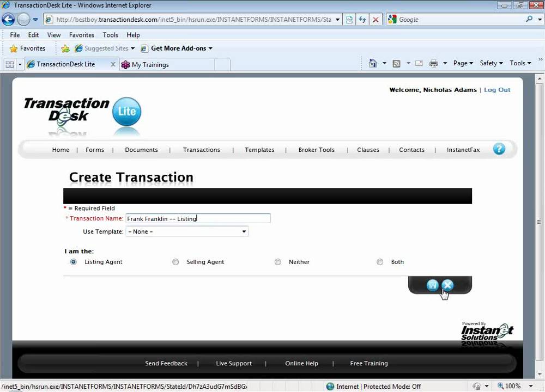The height and width of the screenshot is (392, 545).
Task: Open Live Support from the footer
Action: (234, 363)
